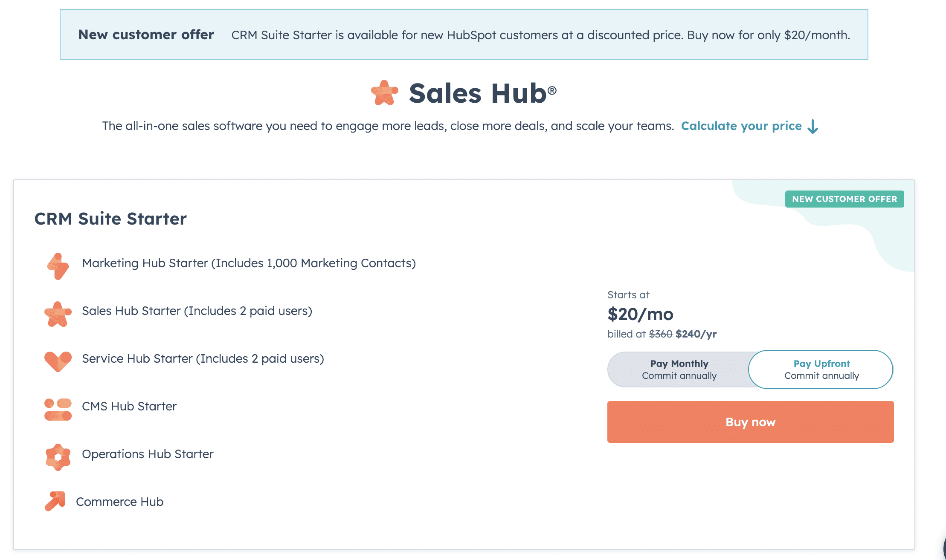This screenshot has width=946, height=560.
Task: Select the Marketing Hub Starter list text
Action: [x=249, y=263]
